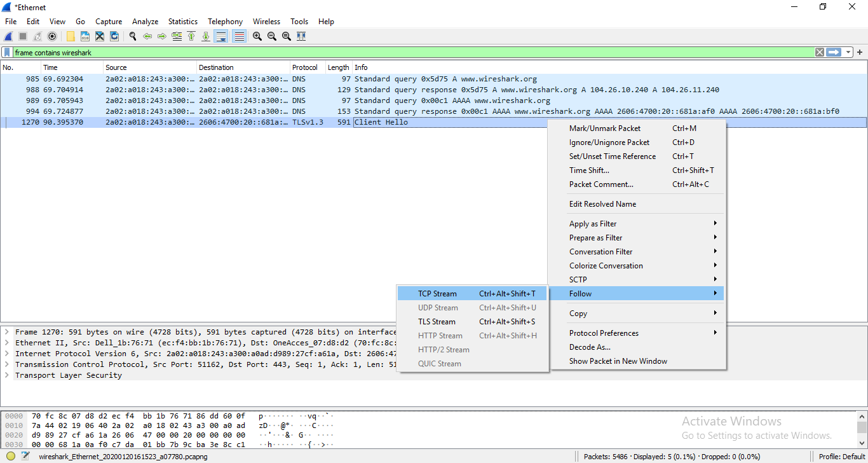
Task: Open the Statistics menu
Action: coord(183,21)
